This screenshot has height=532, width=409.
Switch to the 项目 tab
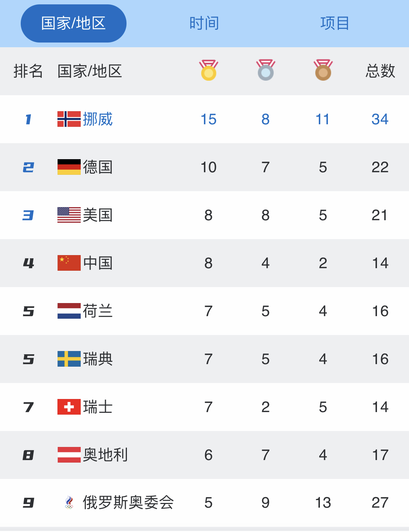click(334, 23)
